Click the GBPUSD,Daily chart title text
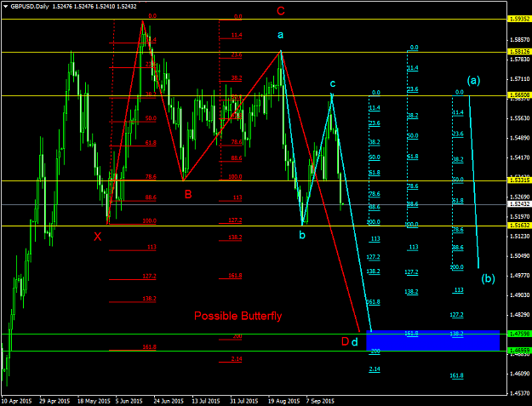The height and width of the screenshot is (406, 532). 30,6
